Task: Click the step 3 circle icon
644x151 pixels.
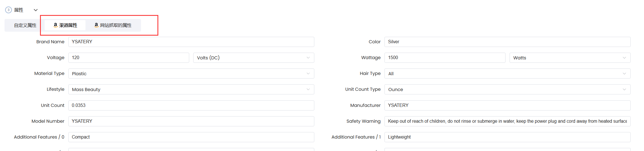Action: [x=9, y=10]
